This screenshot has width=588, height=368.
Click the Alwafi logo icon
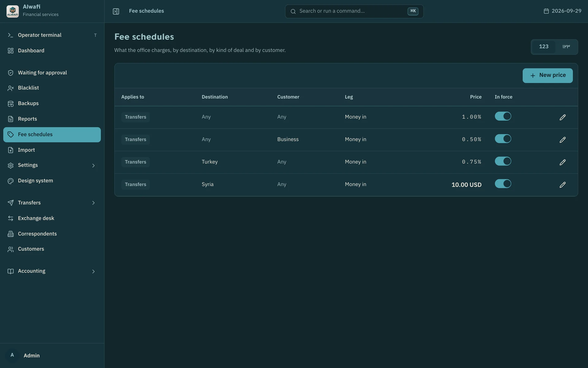click(x=13, y=11)
